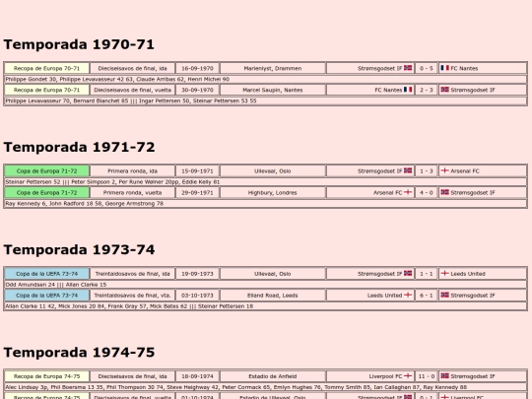This screenshot has width=532, height=399.
Task: Click the English flag beside Arsenal FC in the 15-09-1971 row
Action: pos(444,170)
